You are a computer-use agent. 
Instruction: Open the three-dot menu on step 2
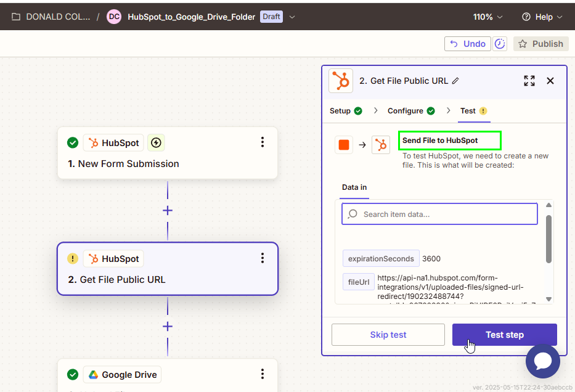(262, 258)
